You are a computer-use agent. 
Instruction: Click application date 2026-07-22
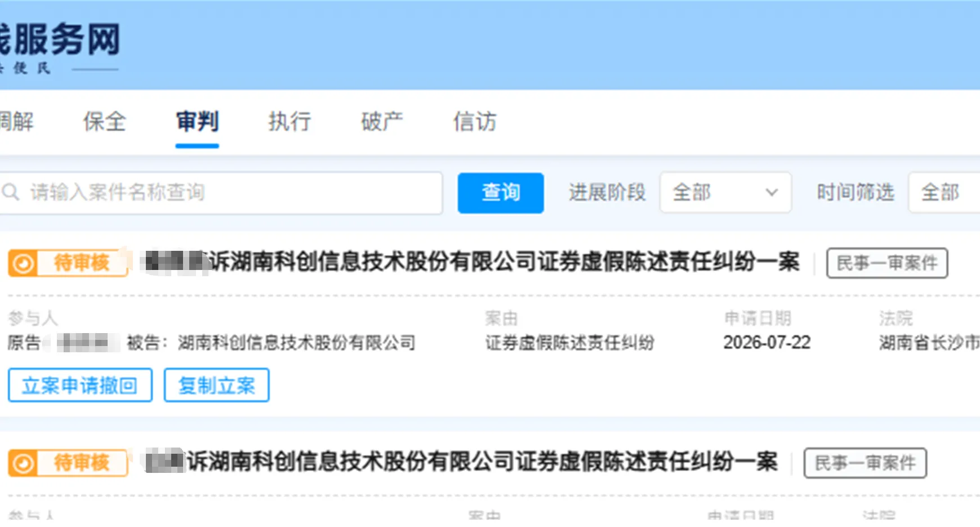tap(767, 343)
